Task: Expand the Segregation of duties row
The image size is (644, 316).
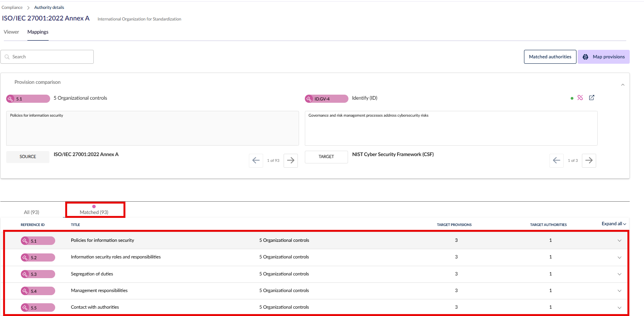Action: click(x=619, y=274)
